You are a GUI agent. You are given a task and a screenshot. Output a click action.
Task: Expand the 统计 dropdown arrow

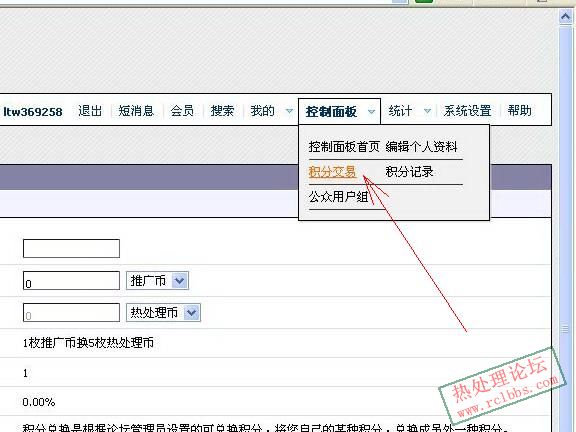click(x=427, y=111)
